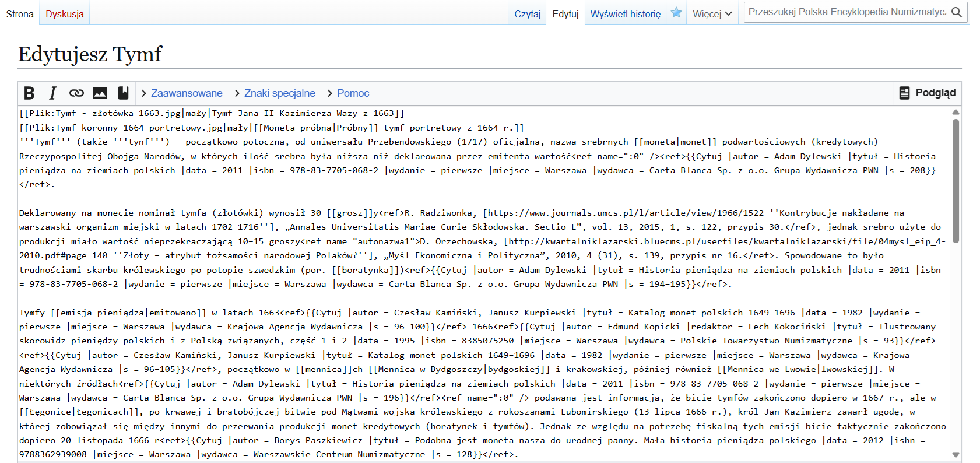This screenshot has height=463, width=980.
Task: Click the encyclopedia search input field
Action: click(x=846, y=12)
